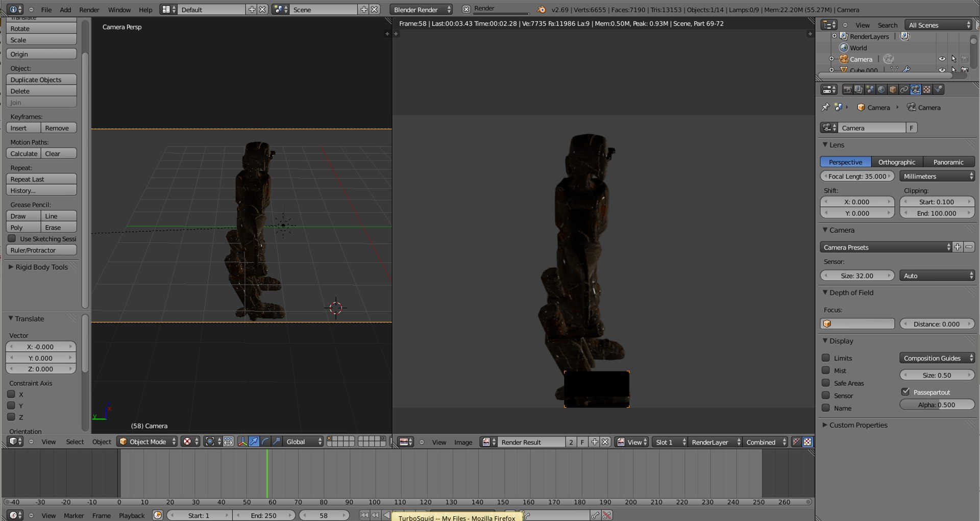The height and width of the screenshot is (521, 980).
Task: Toggle the 3D manipulator axes icon
Action: [x=242, y=441]
